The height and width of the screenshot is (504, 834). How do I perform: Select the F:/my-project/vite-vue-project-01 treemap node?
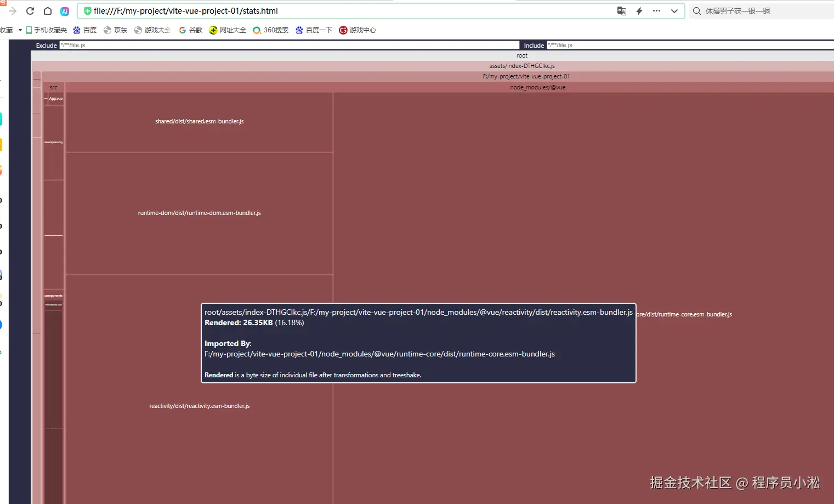coord(526,76)
